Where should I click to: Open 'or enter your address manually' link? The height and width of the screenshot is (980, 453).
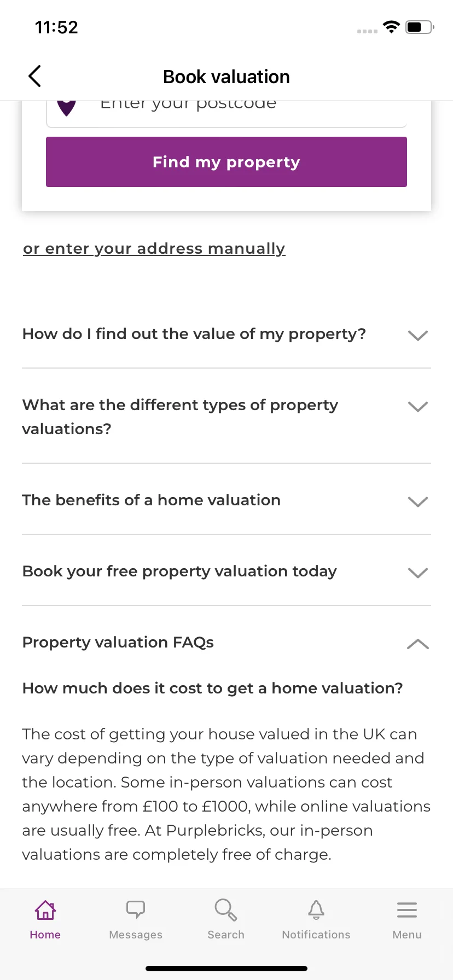click(x=154, y=249)
